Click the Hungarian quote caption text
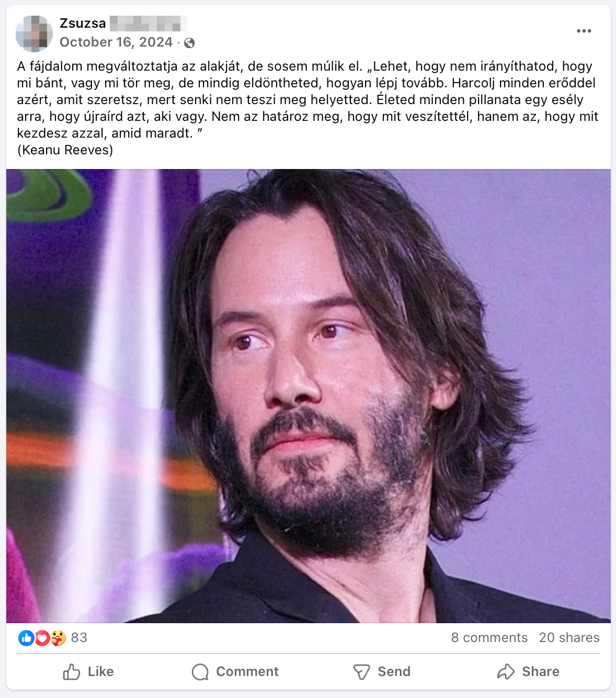Screen dimensions: 616x698 click(307, 108)
